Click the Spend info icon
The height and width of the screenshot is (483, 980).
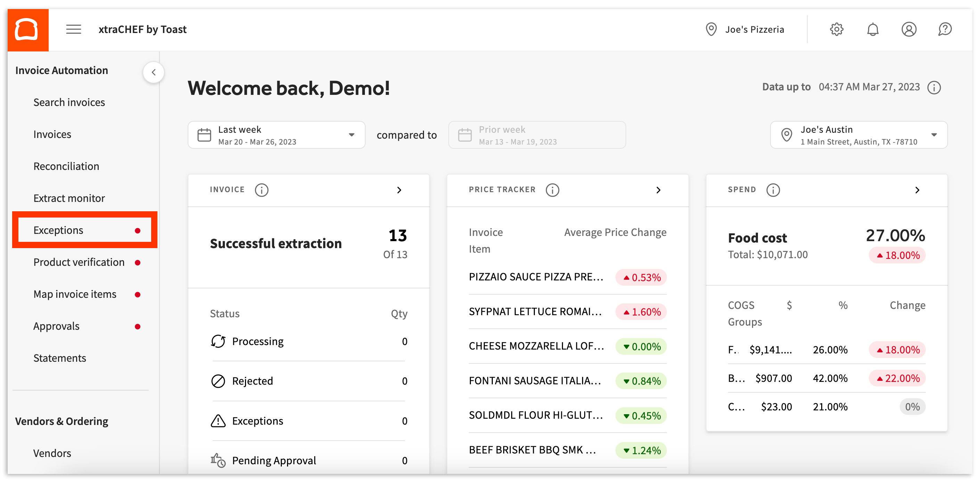[773, 190]
